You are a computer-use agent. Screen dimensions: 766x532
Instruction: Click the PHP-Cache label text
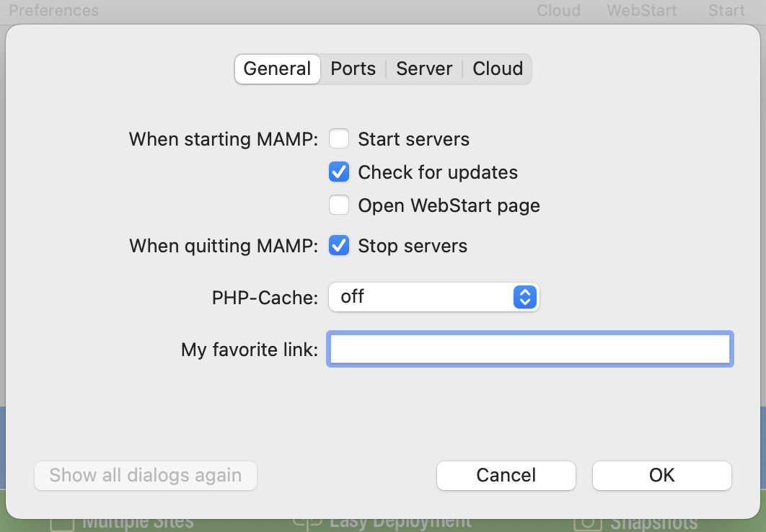click(265, 297)
